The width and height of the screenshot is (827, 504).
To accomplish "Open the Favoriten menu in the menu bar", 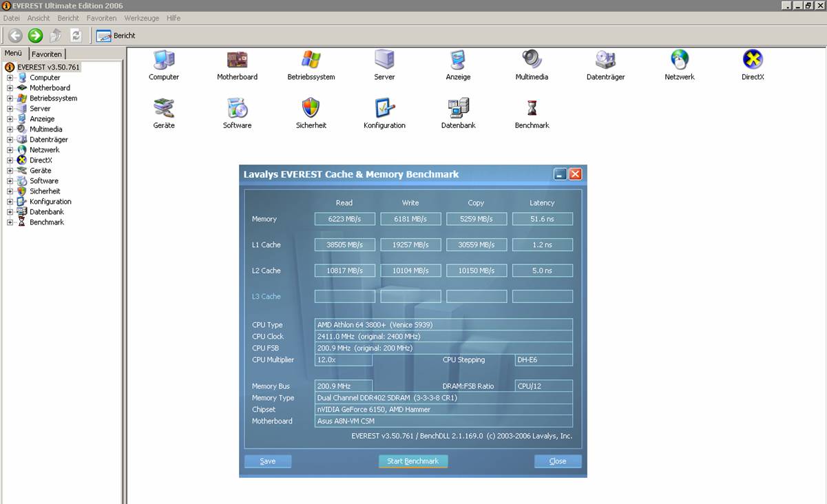I will (101, 18).
